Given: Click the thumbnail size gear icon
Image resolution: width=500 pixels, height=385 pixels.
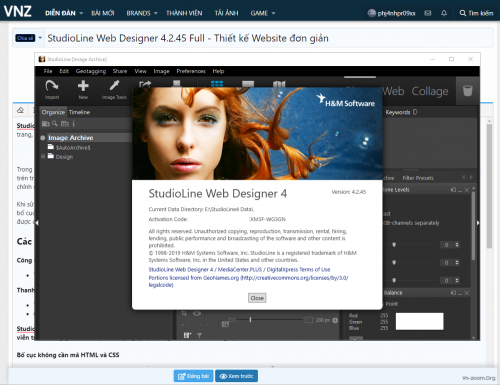Looking at the screenshot, I should (x=335, y=320).
